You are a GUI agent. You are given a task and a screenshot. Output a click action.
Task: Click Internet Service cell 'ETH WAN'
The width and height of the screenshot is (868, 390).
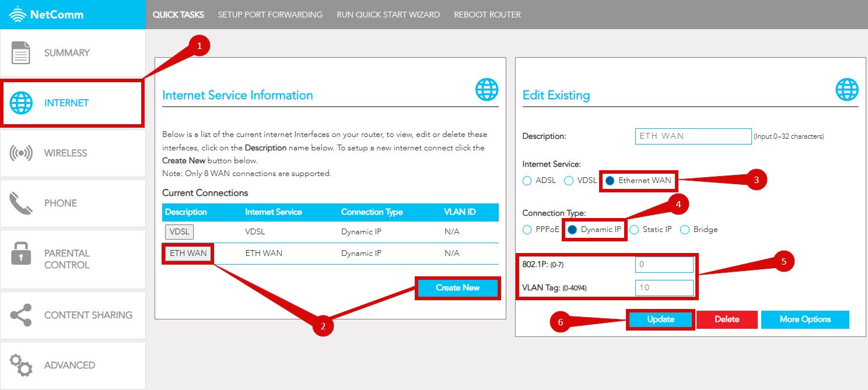tap(264, 254)
